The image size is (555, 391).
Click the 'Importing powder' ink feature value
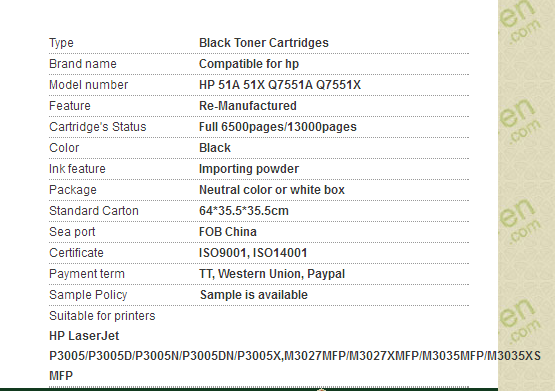click(x=249, y=169)
